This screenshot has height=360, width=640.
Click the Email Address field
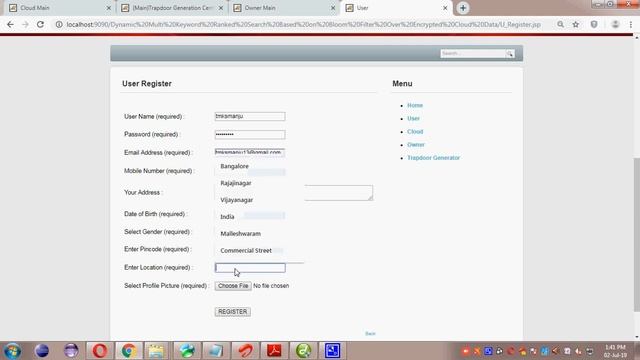(x=250, y=152)
